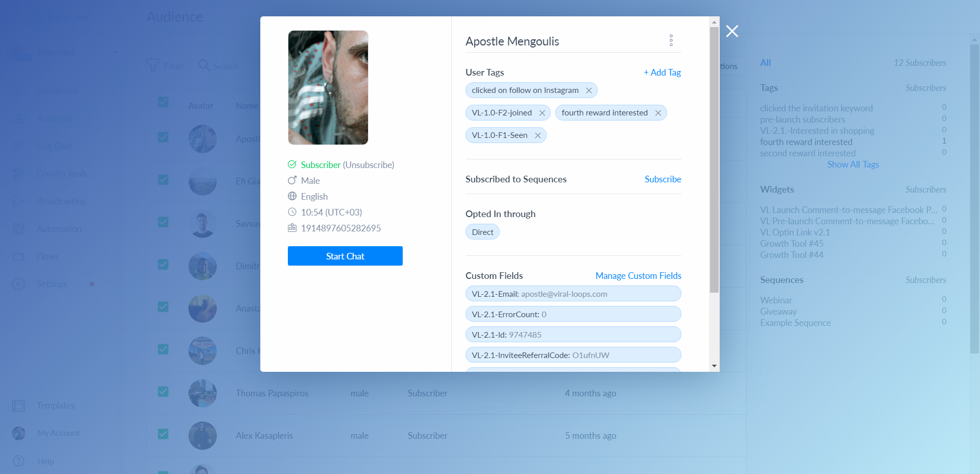980x474 pixels.
Task: Uncheck the Savvas row checkbox
Action: pos(163,222)
